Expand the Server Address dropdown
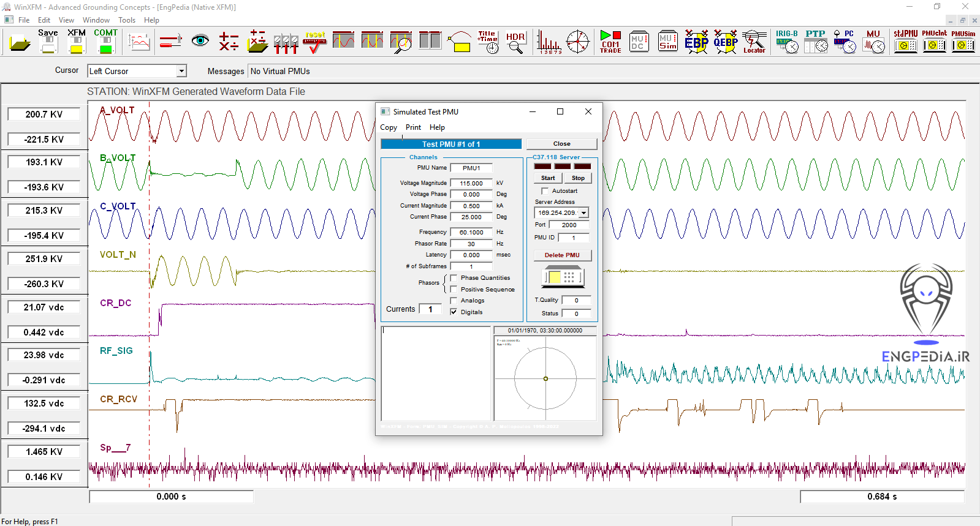 pos(583,213)
